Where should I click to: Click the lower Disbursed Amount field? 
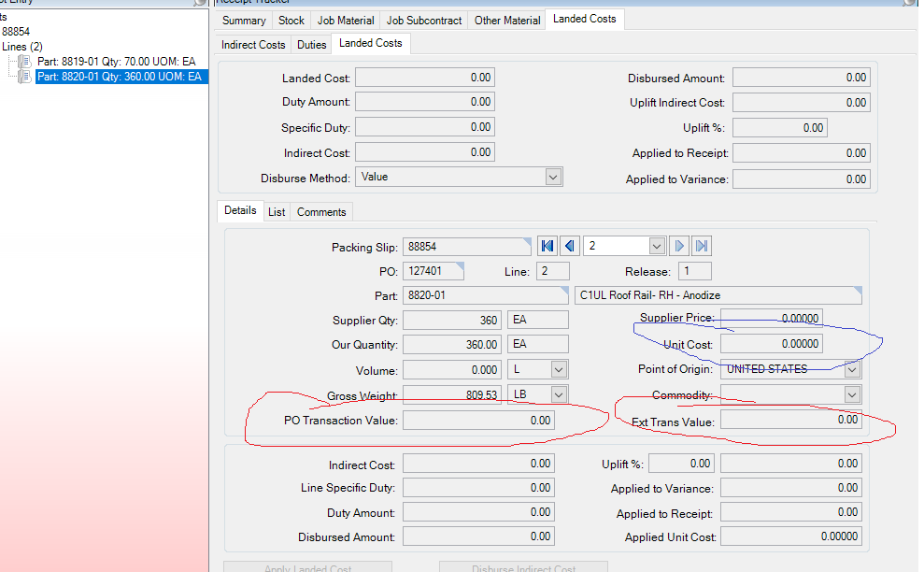[478, 536]
